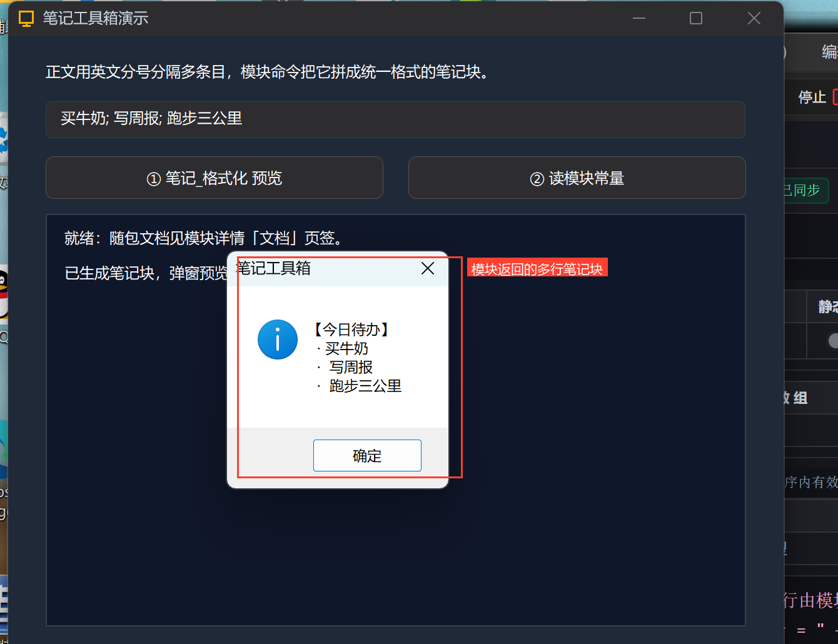Click the 笔记工具箱演示 window title text
The height and width of the screenshot is (644, 838).
coord(96,18)
